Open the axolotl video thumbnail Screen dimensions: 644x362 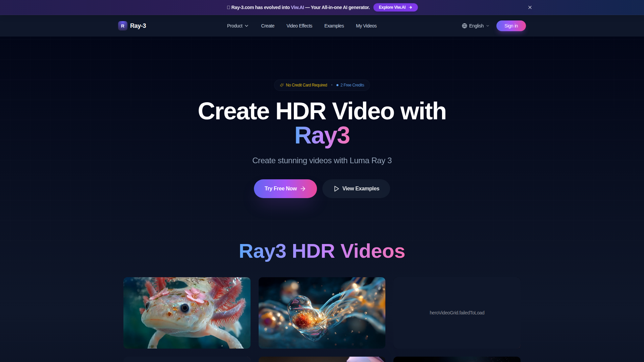(x=187, y=313)
